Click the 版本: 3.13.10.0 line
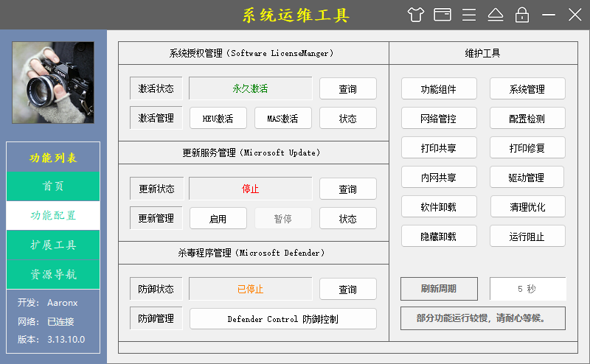Image resolution: width=590 pixels, height=364 pixels. click(x=51, y=339)
